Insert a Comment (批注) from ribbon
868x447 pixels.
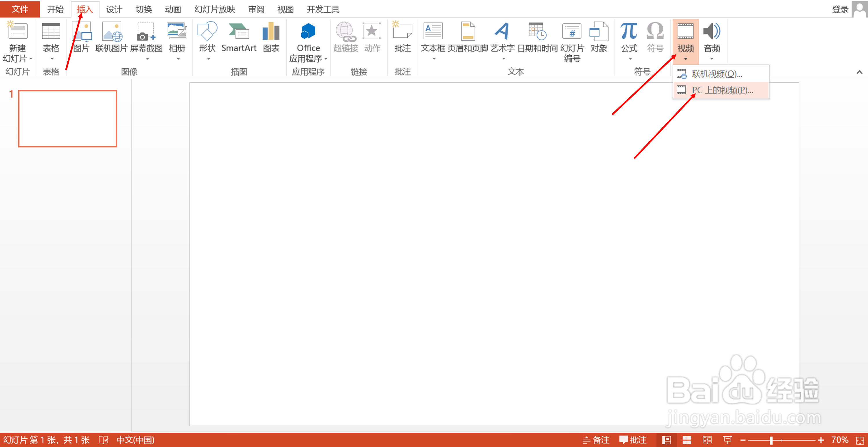pos(403,37)
